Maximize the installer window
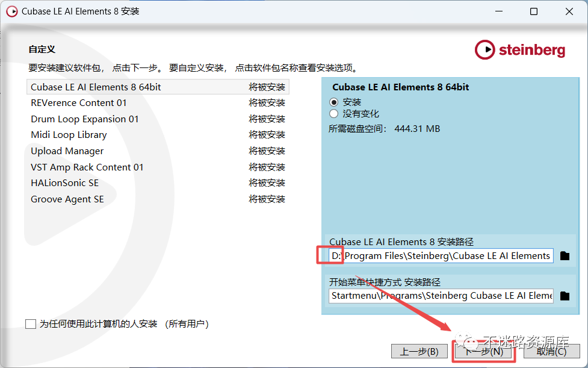 (534, 11)
